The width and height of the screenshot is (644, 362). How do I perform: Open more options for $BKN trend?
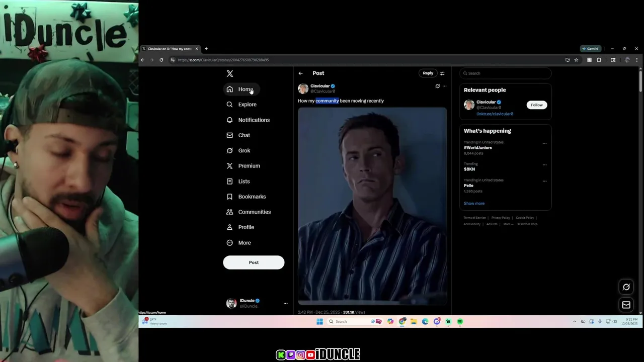544,165
